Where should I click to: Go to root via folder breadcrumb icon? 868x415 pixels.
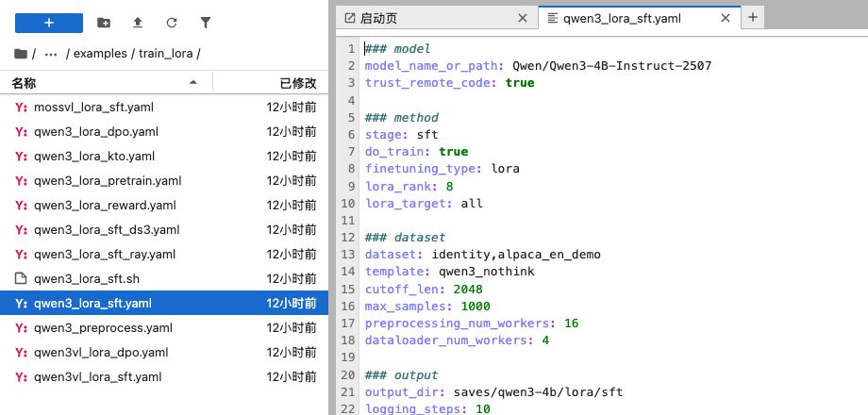pos(21,54)
